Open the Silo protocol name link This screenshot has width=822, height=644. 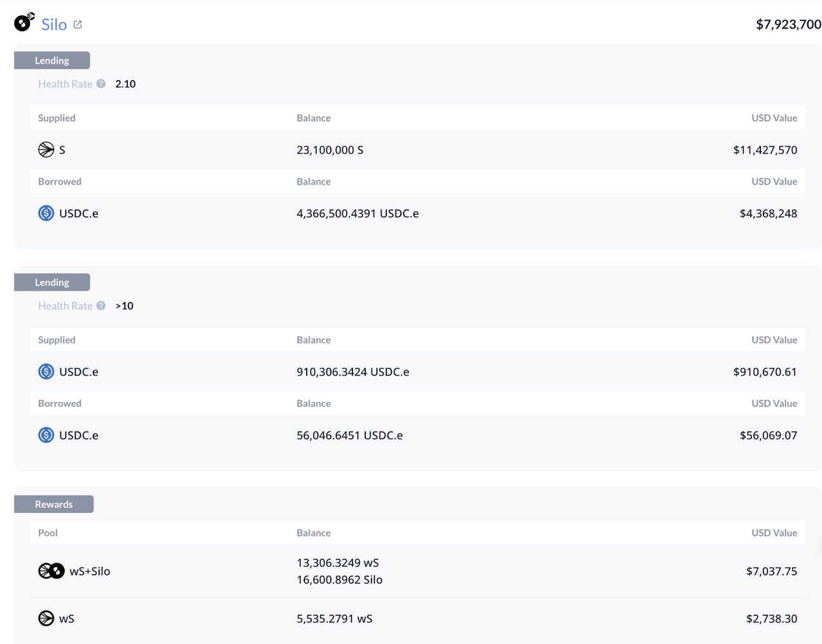(54, 24)
